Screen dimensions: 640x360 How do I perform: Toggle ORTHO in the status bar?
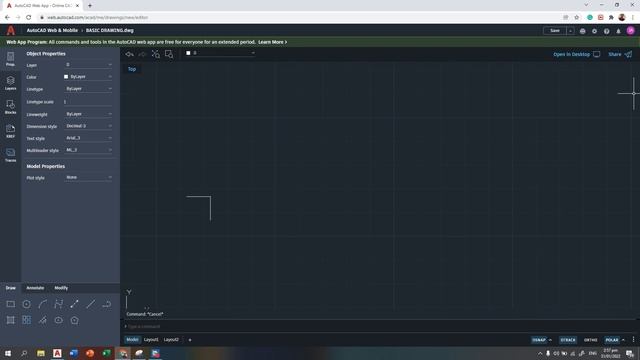(590, 340)
